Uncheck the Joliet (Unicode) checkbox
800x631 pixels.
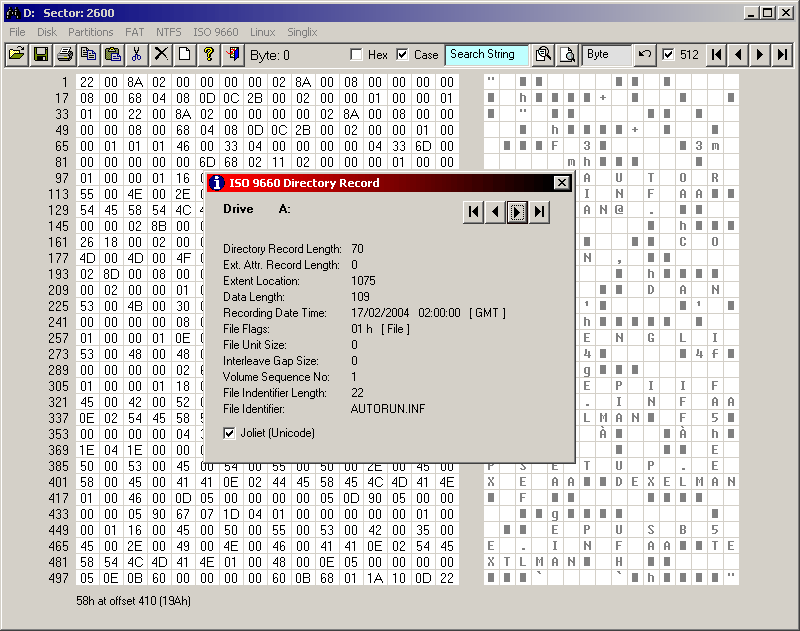(231, 433)
